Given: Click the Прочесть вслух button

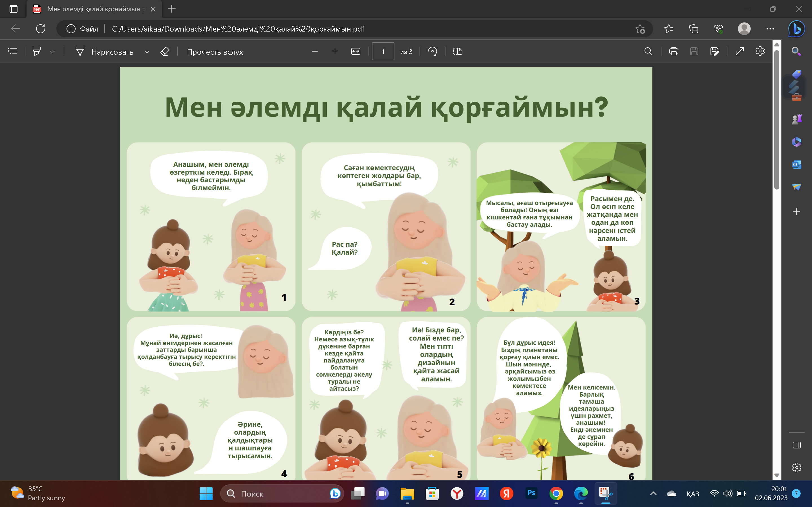Looking at the screenshot, I should [x=215, y=52].
